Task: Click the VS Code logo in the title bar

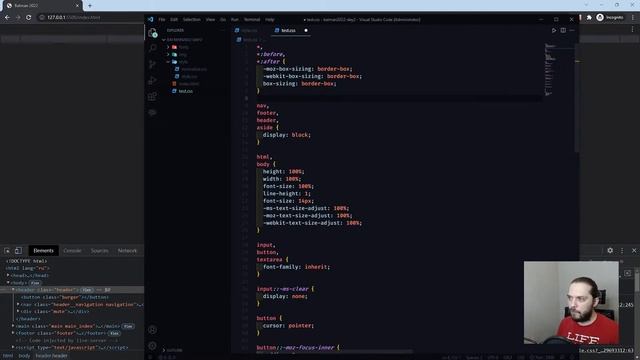Action: click(x=151, y=19)
